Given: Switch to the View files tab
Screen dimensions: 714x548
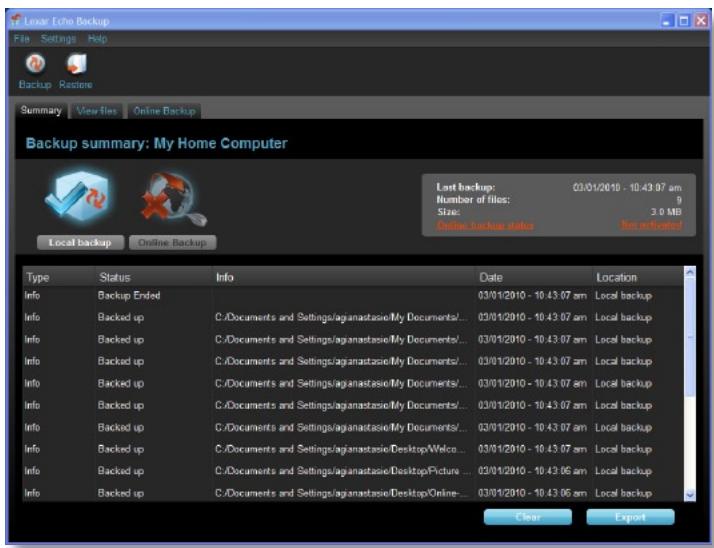Looking at the screenshot, I should (97, 111).
